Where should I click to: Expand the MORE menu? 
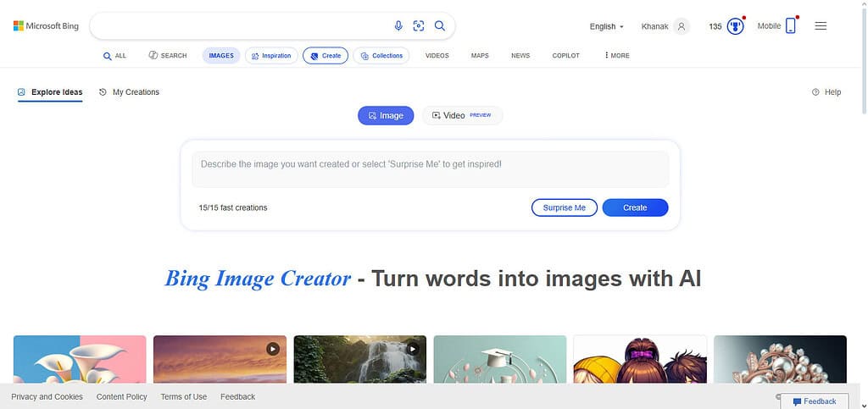tap(617, 55)
